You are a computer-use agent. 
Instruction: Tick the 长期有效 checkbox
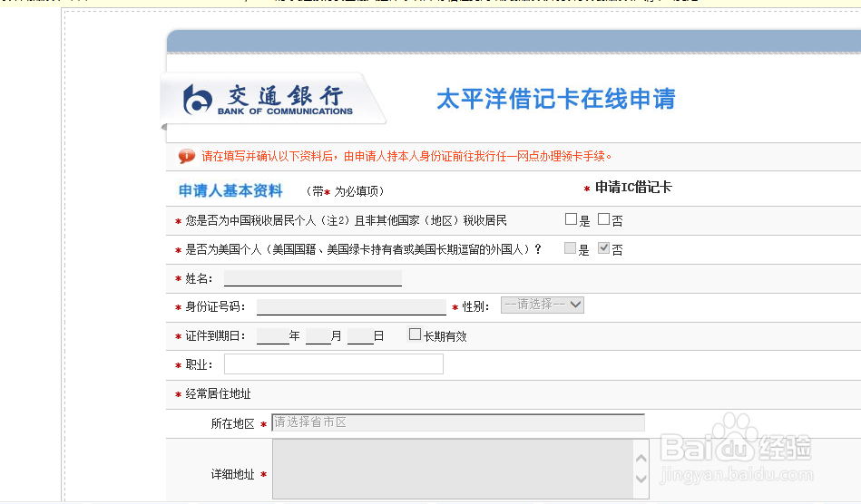coord(416,334)
